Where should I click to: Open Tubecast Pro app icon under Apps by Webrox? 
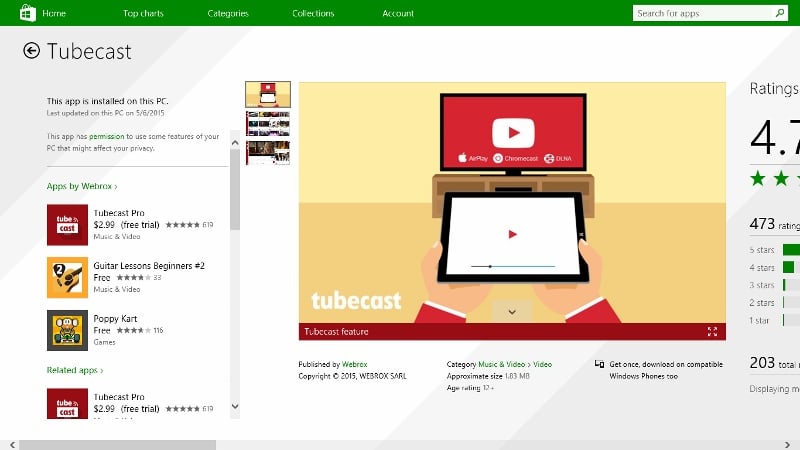[67, 224]
